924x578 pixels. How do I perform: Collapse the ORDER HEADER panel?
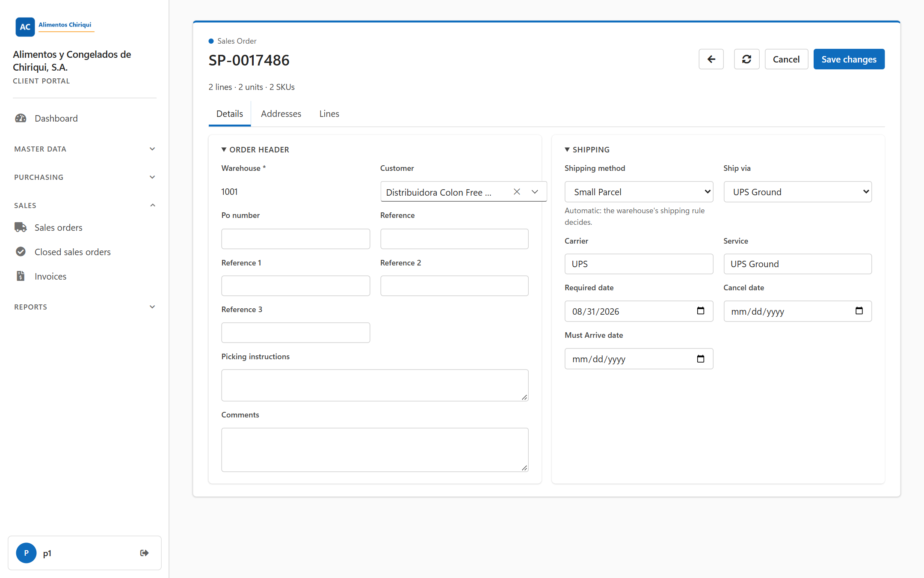click(255, 149)
